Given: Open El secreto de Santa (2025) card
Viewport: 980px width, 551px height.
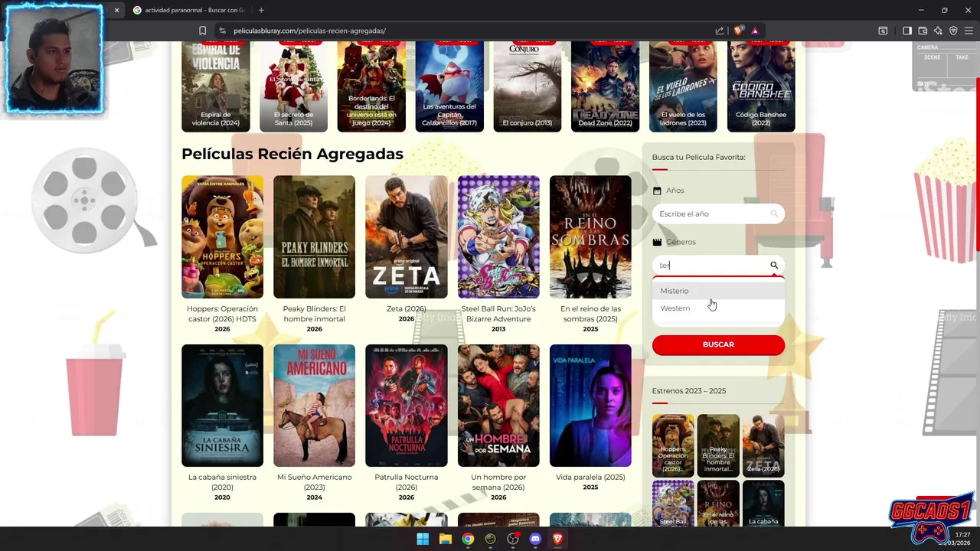Looking at the screenshot, I should tap(293, 86).
